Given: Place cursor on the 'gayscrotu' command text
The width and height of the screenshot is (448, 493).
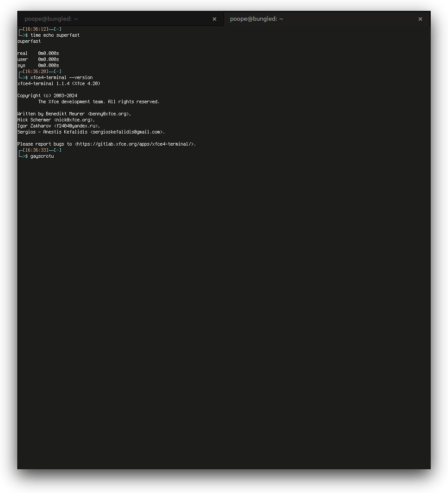Looking at the screenshot, I should (x=42, y=156).
